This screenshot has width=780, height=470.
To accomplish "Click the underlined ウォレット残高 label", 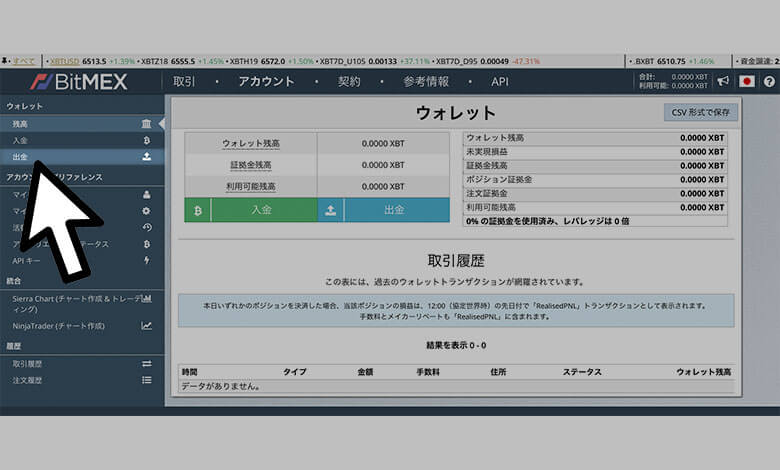I will tap(251, 143).
